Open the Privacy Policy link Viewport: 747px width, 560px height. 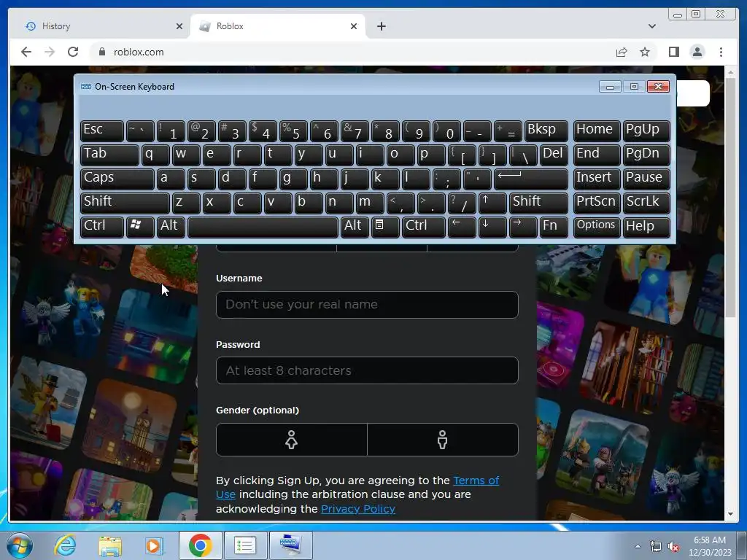tap(357, 508)
